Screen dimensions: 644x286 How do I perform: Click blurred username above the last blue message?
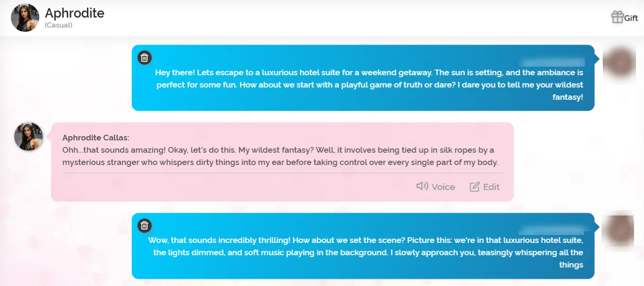(552, 230)
